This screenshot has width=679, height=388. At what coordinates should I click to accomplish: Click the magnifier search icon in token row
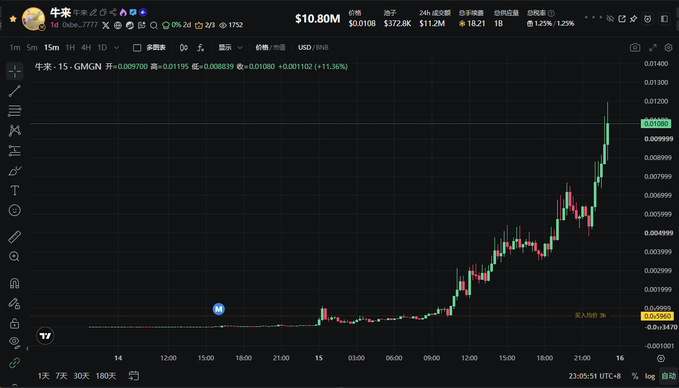click(154, 26)
